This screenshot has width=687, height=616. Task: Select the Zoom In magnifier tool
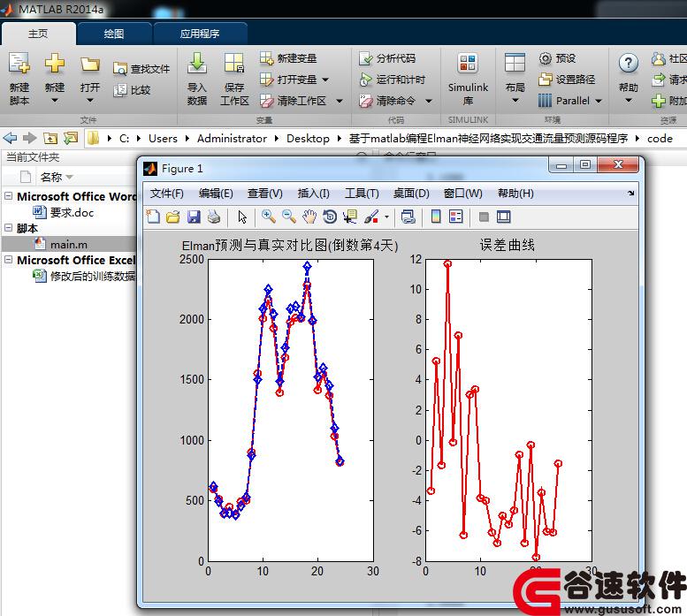[x=268, y=217]
